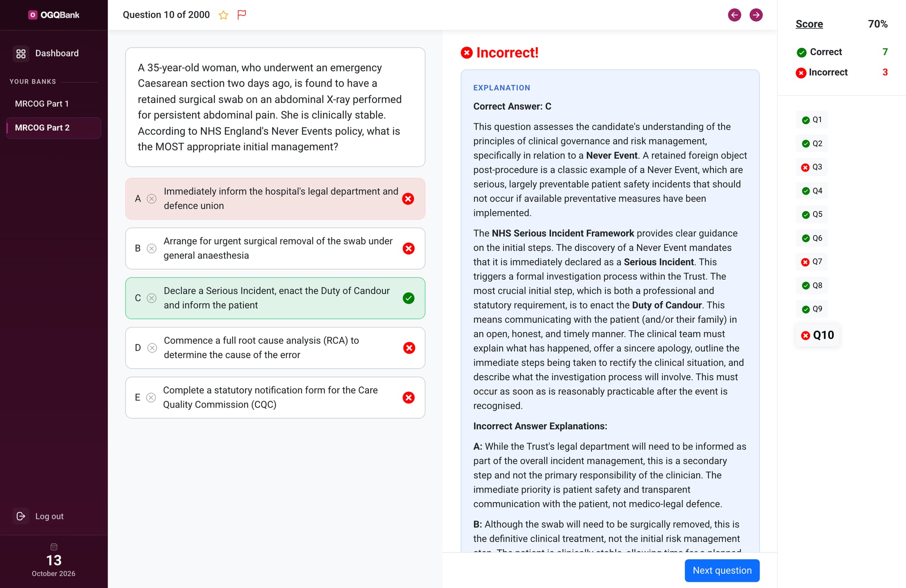
Task: Open the Score link
Action: click(809, 24)
